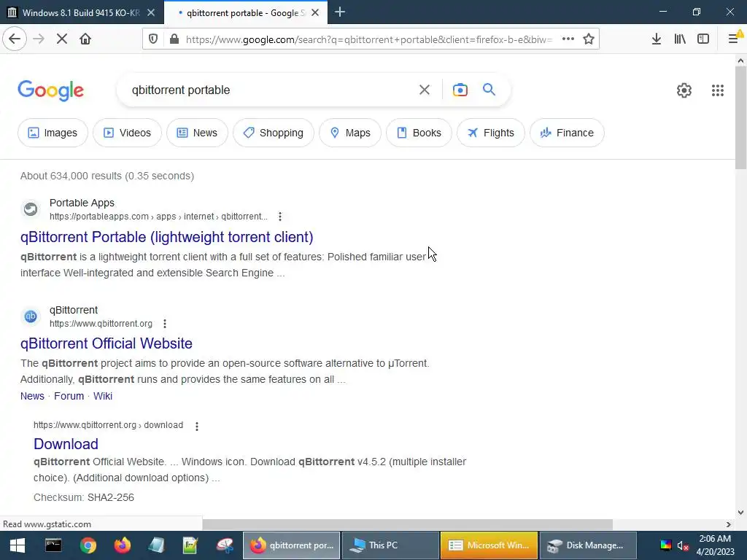This screenshot has width=747, height=560.
Task: Click the Google logo
Action: pos(51,90)
